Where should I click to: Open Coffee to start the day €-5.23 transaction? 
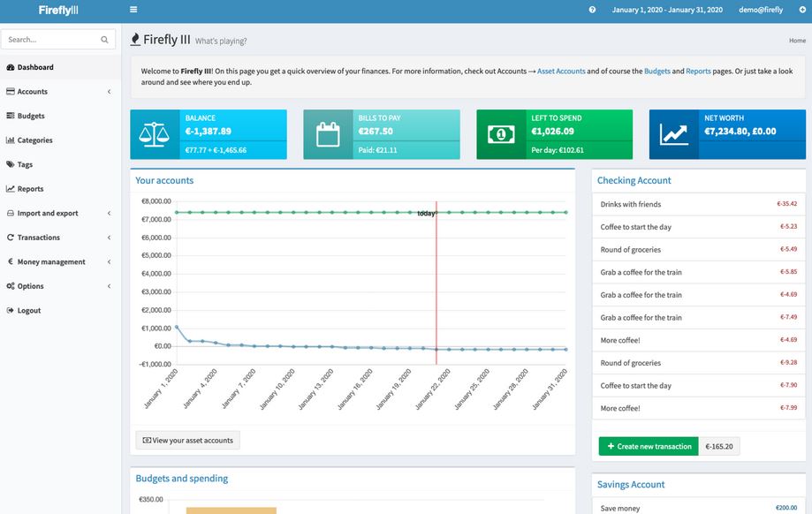click(635, 227)
